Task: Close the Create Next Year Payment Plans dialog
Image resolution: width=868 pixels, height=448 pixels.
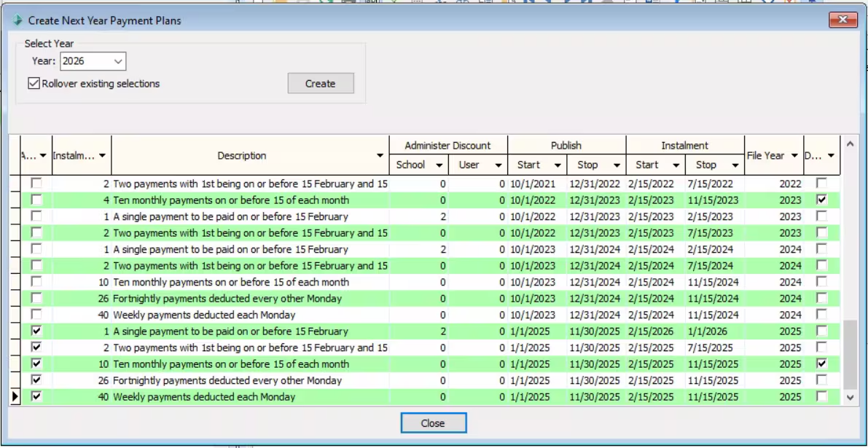Action: coord(843,20)
